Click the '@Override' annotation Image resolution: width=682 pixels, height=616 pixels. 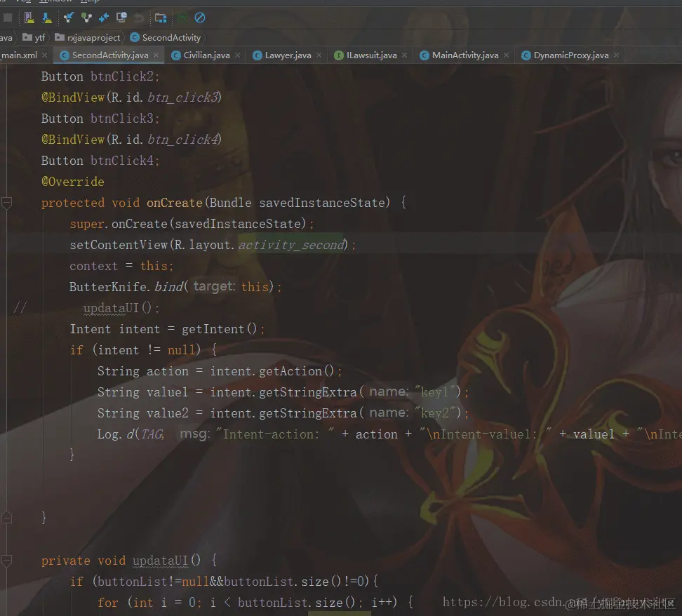point(73,182)
